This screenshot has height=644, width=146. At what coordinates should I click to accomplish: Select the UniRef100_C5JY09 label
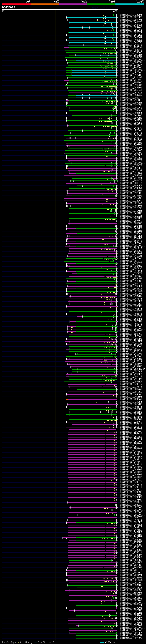131,95
